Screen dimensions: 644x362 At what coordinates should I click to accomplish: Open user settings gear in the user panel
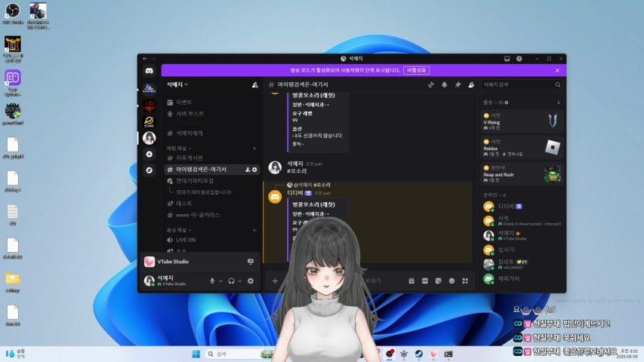point(251,281)
